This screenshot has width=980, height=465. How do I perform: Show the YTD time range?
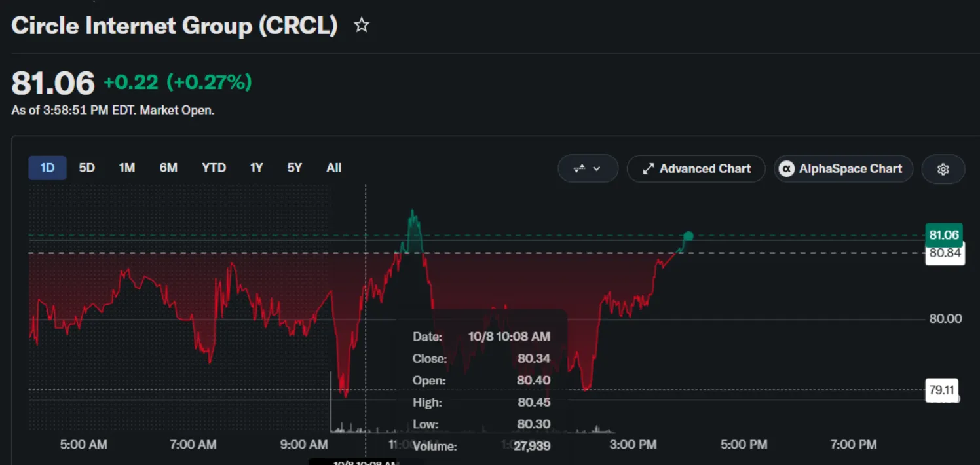click(x=214, y=168)
